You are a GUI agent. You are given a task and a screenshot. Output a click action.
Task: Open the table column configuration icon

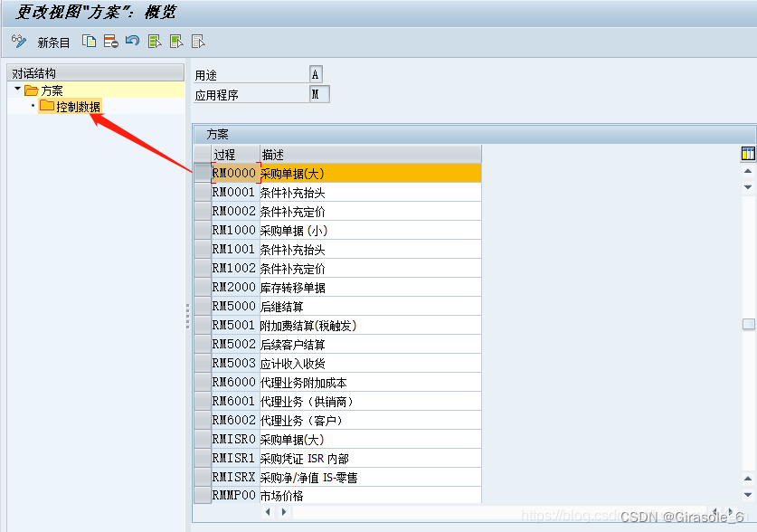pos(748,154)
